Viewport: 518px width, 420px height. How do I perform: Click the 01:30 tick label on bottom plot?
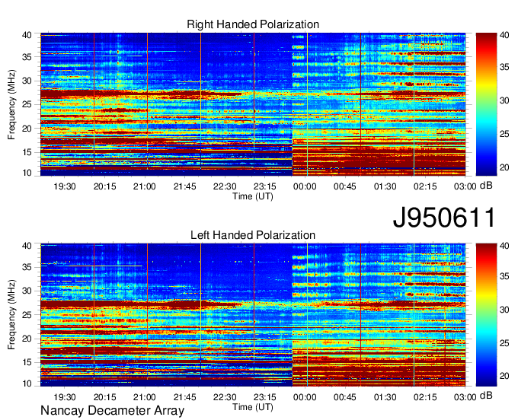click(385, 397)
